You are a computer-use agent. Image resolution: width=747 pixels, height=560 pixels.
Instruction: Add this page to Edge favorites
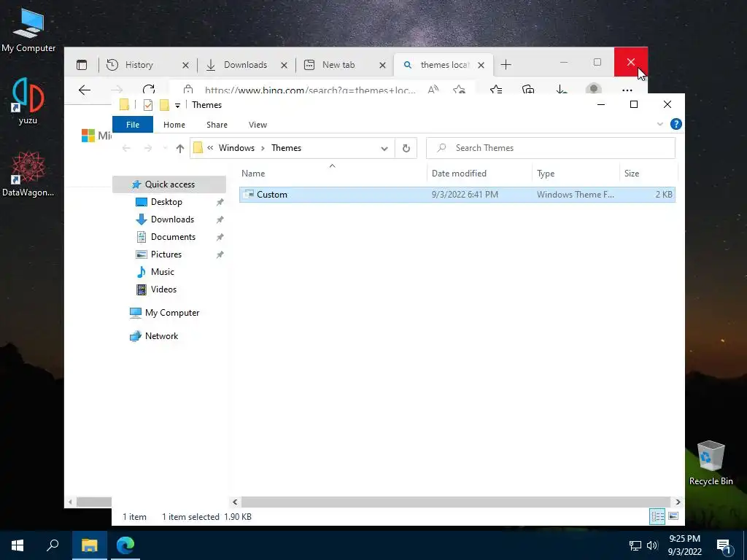(460, 90)
